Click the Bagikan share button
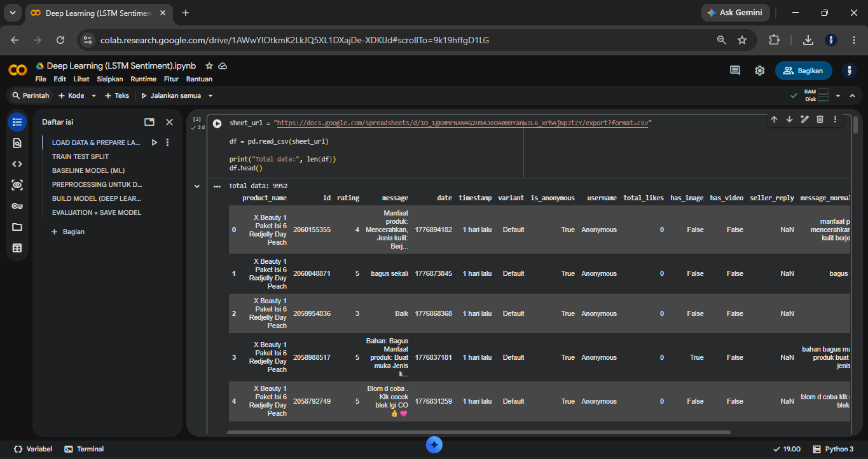This screenshot has height=459, width=868. 804,71
